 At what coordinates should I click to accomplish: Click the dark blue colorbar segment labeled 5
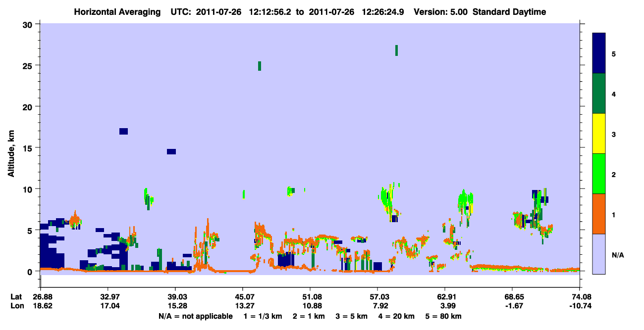pyautogui.click(x=599, y=53)
